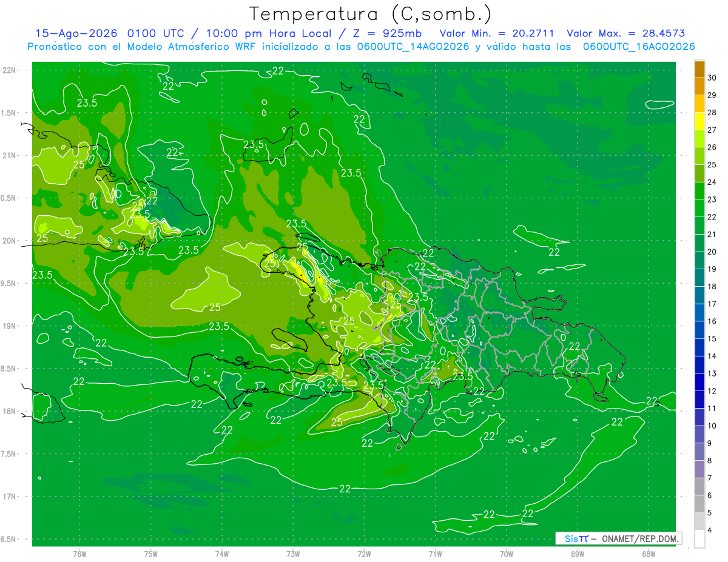Click the '70W' longitude axis label

[x=506, y=554]
